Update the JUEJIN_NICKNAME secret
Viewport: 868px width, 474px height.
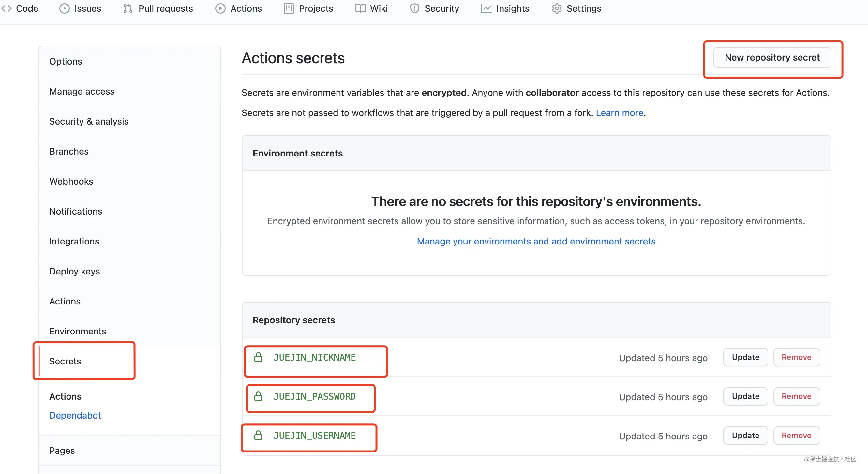click(x=745, y=357)
